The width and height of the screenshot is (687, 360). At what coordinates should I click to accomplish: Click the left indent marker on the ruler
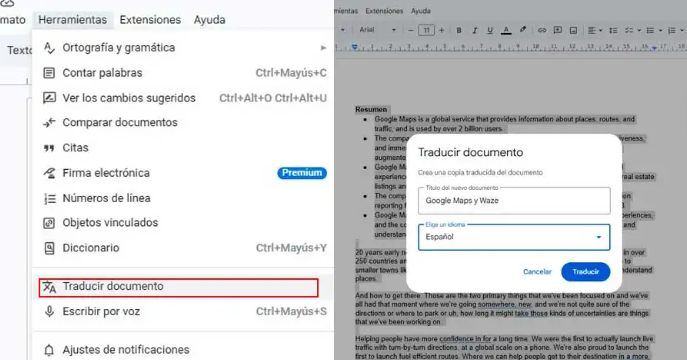pyautogui.click(x=354, y=47)
